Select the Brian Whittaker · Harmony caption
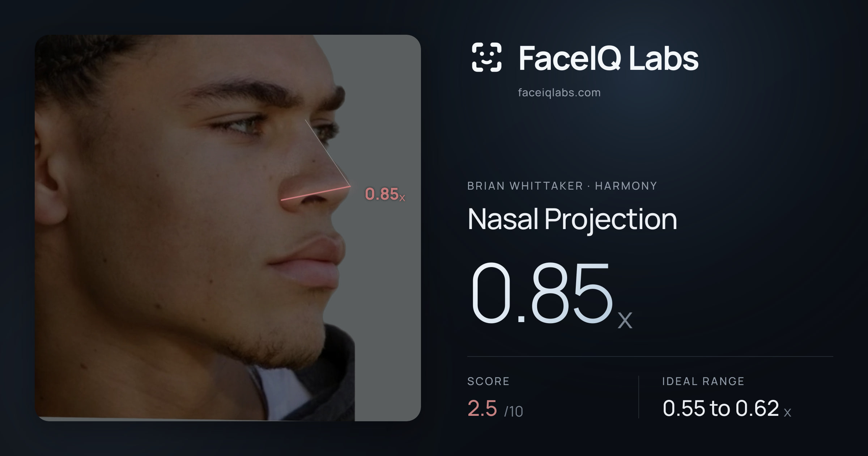The height and width of the screenshot is (456, 868). 562,186
